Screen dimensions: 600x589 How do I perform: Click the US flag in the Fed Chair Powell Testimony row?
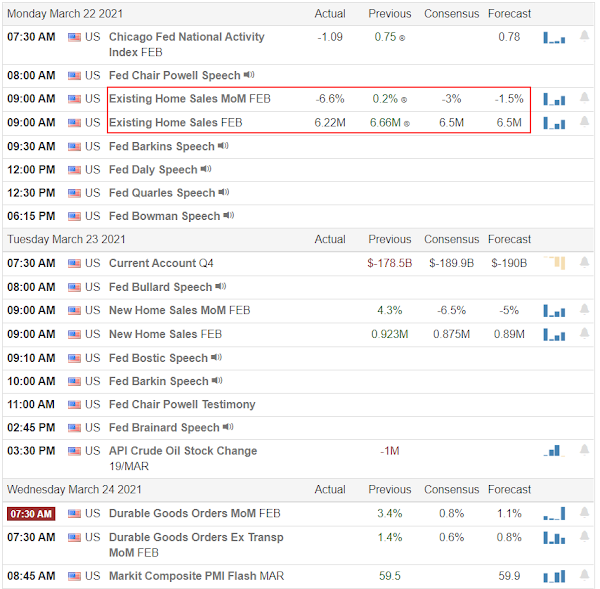pos(74,405)
